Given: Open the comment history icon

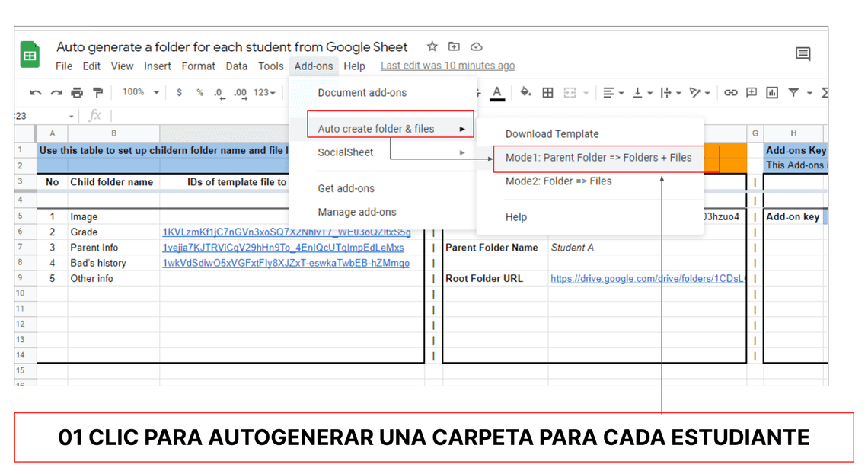Looking at the screenshot, I should (x=803, y=54).
